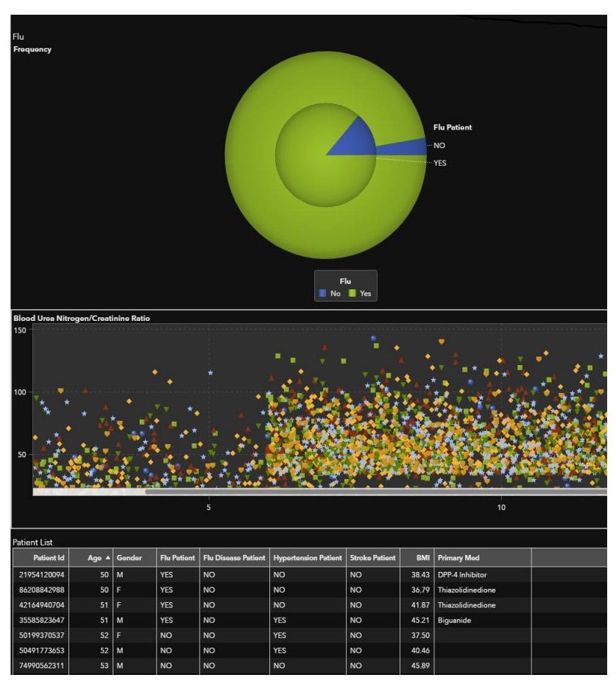Screen dimensions: 616x686
Task: Click the blue No swatch in Flu legend
Action: [x=322, y=293]
